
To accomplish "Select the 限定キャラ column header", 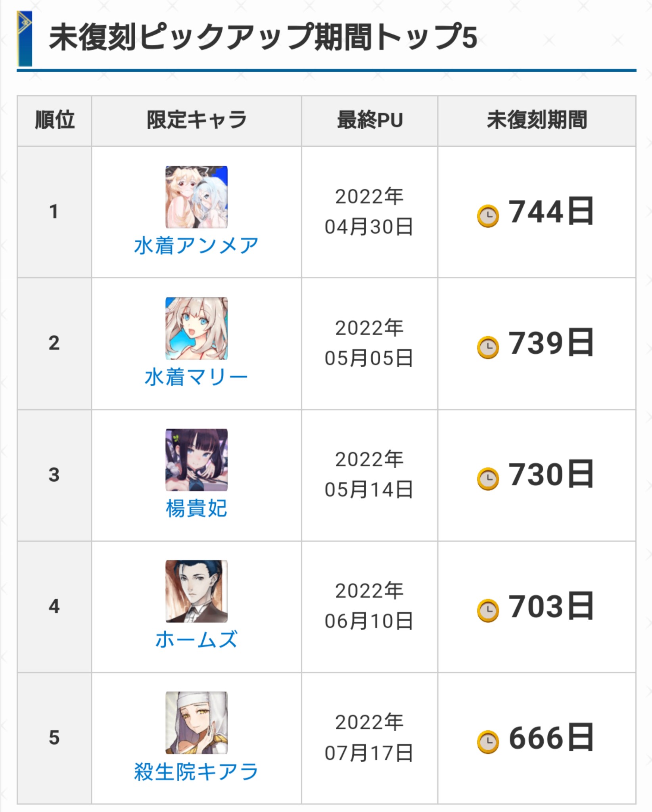I will point(197,121).
